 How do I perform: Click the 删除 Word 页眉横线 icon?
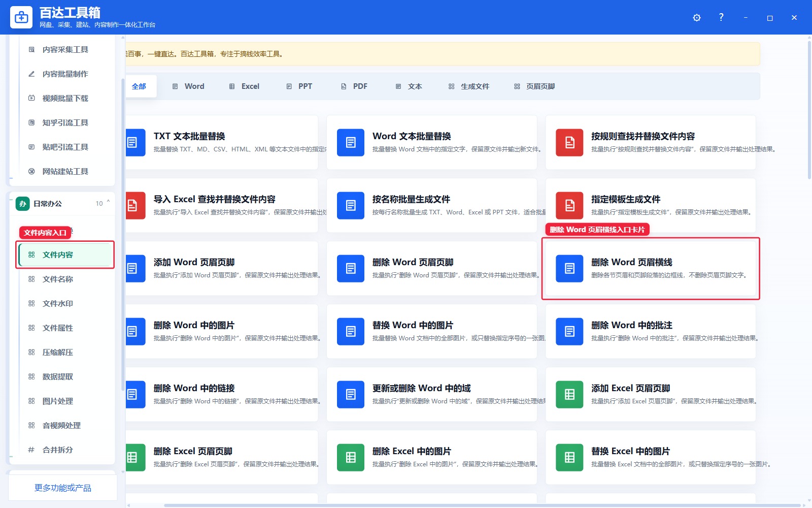pyautogui.click(x=569, y=268)
